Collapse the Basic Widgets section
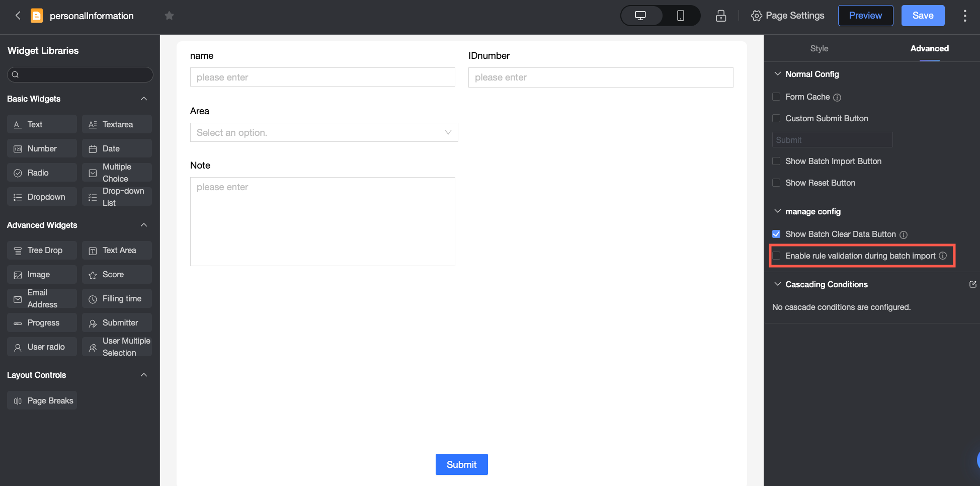The image size is (980, 486). (x=144, y=99)
